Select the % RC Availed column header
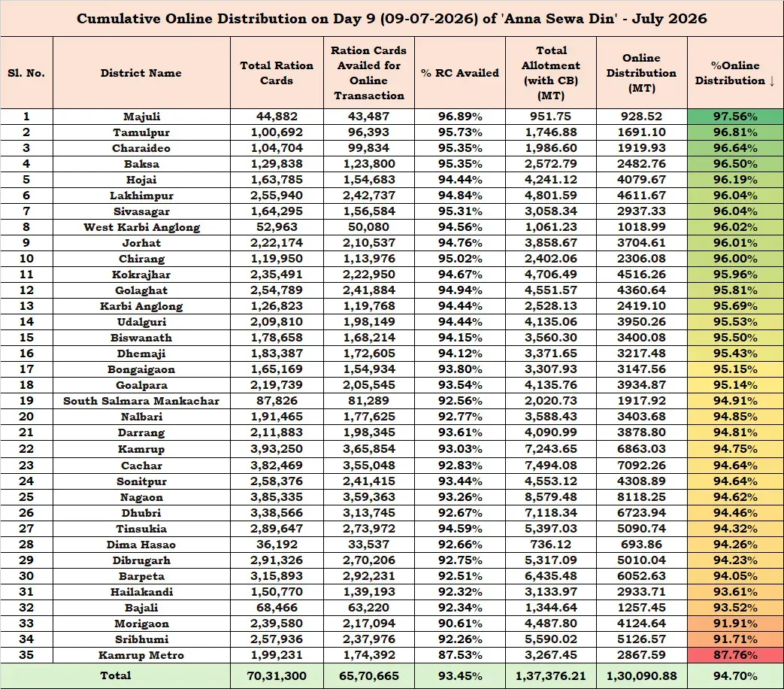Image resolution: width=784 pixels, height=689 pixels. (x=459, y=72)
